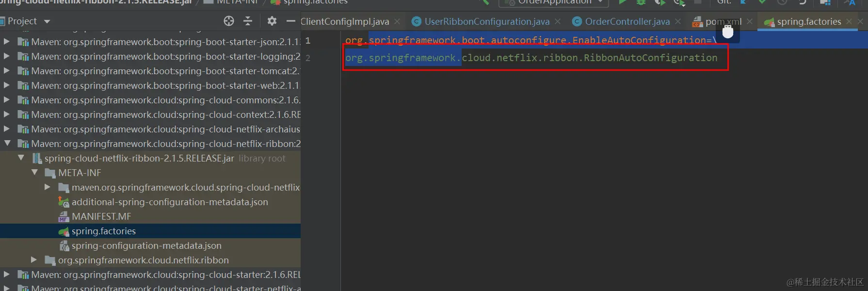Screen dimensions: 868x291
Task: Click pom.xml tab file icon
Action: tap(697, 22)
